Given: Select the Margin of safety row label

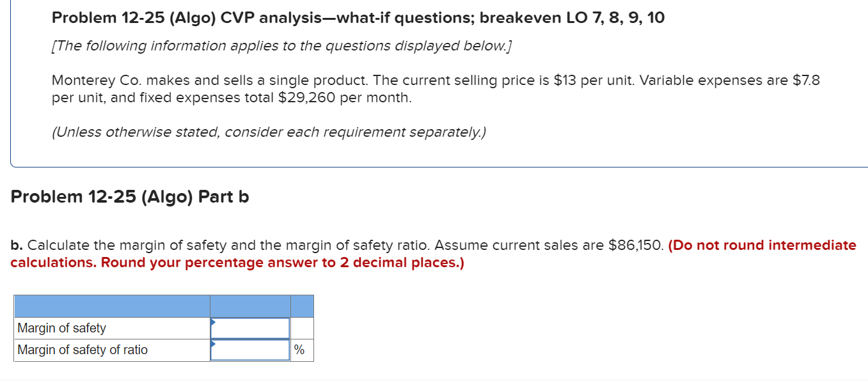Looking at the screenshot, I should [x=61, y=328].
